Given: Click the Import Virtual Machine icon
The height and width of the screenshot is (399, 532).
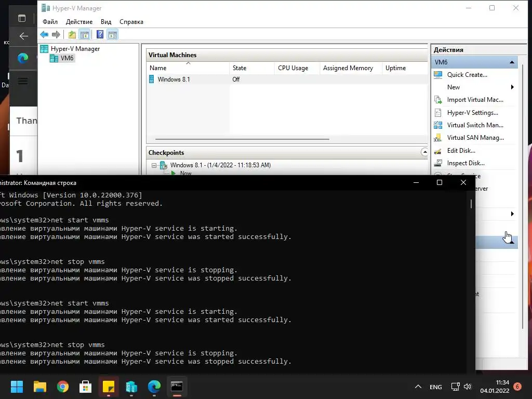Looking at the screenshot, I should tap(438, 100).
